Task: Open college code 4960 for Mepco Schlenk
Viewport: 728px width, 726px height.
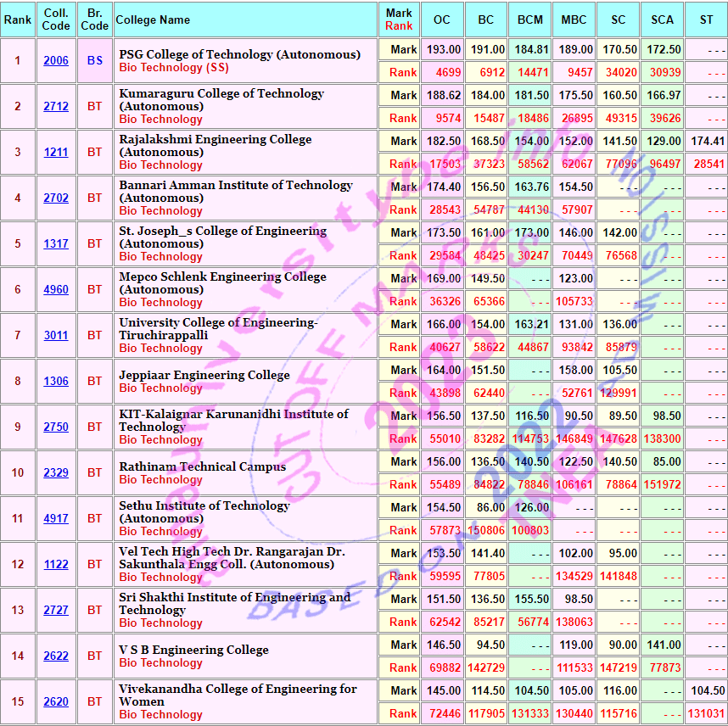Action: (56, 290)
